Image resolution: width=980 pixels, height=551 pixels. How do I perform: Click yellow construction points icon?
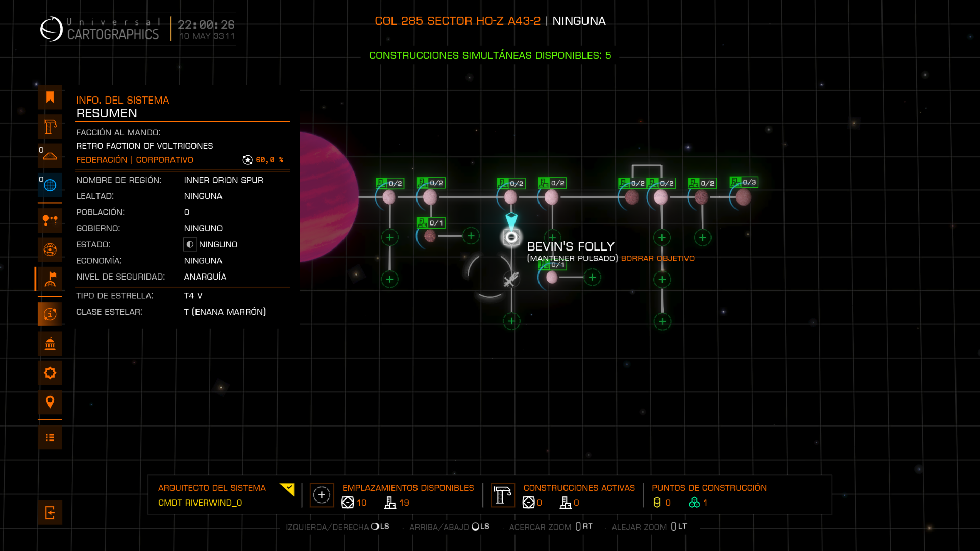(x=657, y=503)
